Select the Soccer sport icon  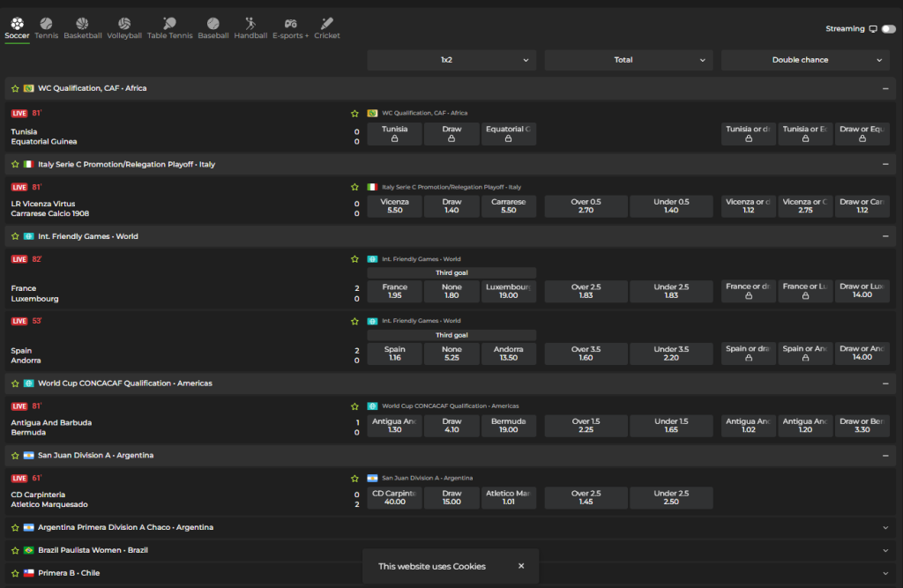click(17, 25)
